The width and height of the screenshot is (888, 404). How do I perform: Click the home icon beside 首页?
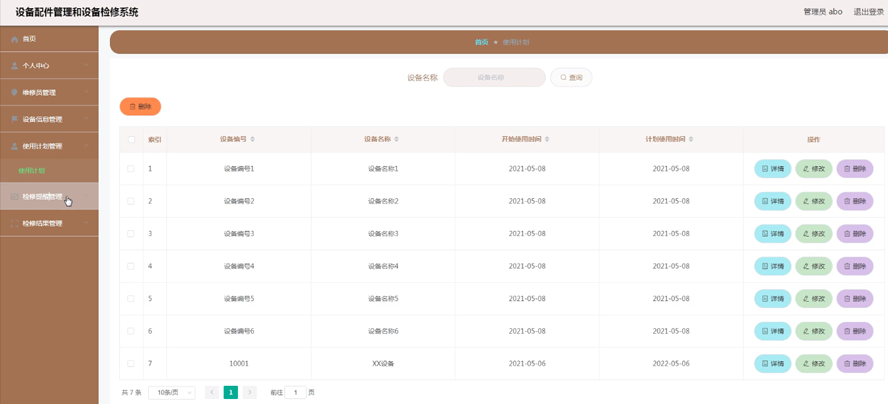pyautogui.click(x=14, y=39)
